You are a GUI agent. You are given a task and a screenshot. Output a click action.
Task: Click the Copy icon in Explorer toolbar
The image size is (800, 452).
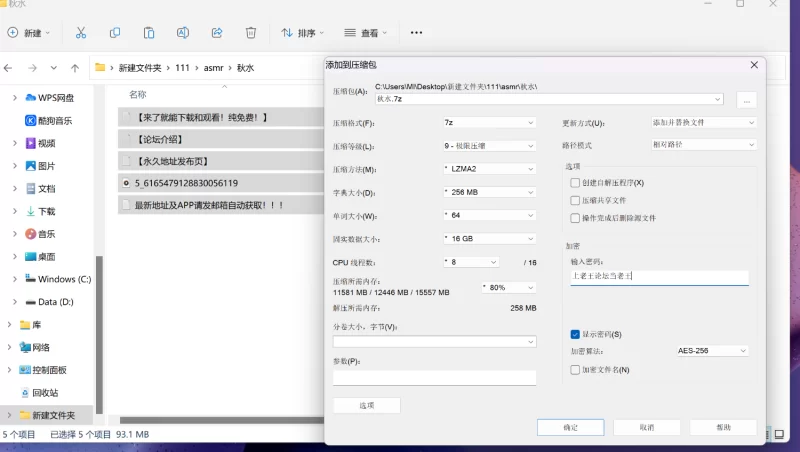click(x=115, y=33)
